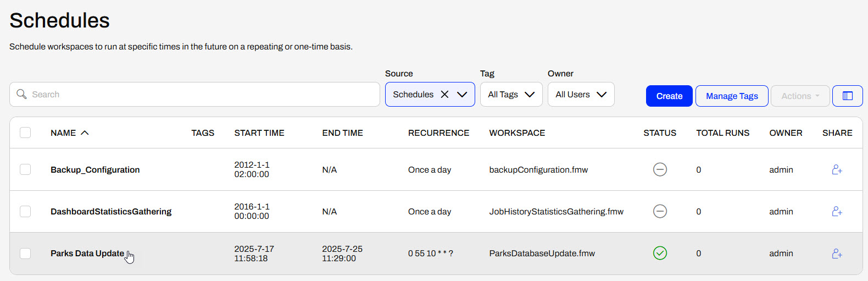Tick the DashboardStatisticsGathering row checkbox
Viewport: 868px width, 281px height.
25,212
